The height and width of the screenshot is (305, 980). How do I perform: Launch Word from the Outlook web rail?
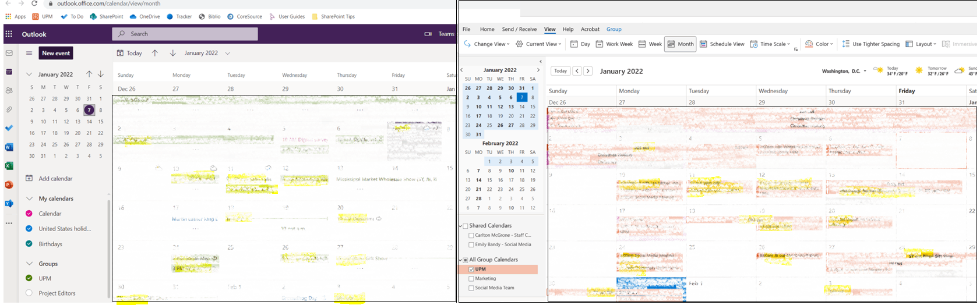(9, 147)
